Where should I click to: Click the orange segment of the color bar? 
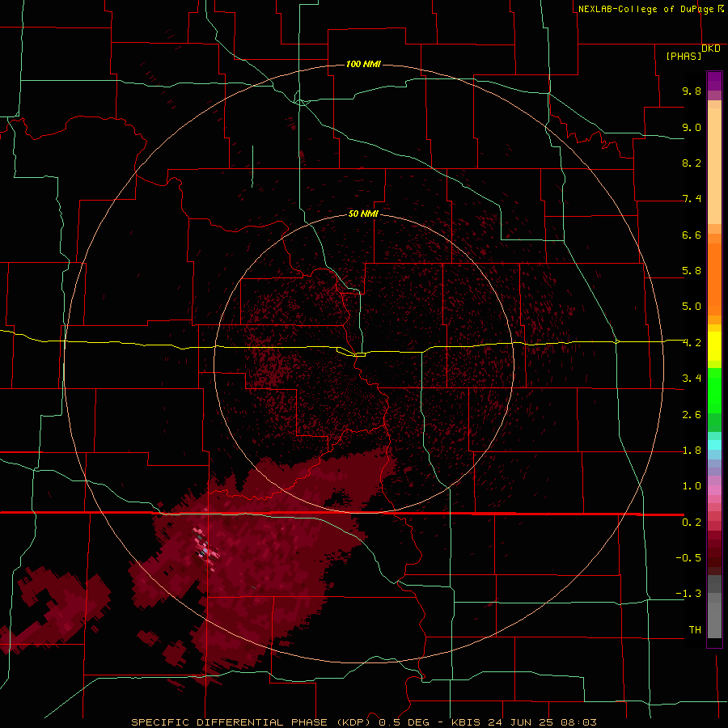(x=714, y=280)
